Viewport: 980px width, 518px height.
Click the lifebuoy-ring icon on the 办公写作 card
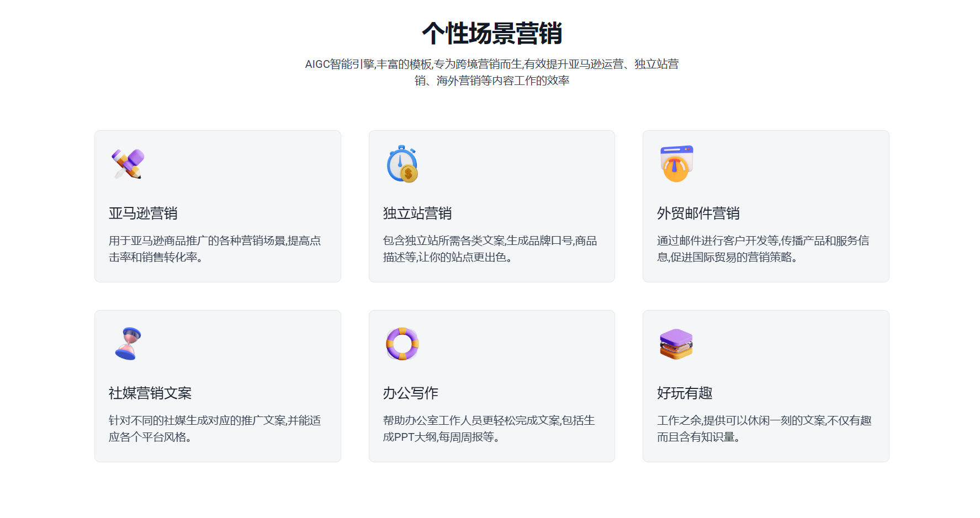pyautogui.click(x=402, y=344)
